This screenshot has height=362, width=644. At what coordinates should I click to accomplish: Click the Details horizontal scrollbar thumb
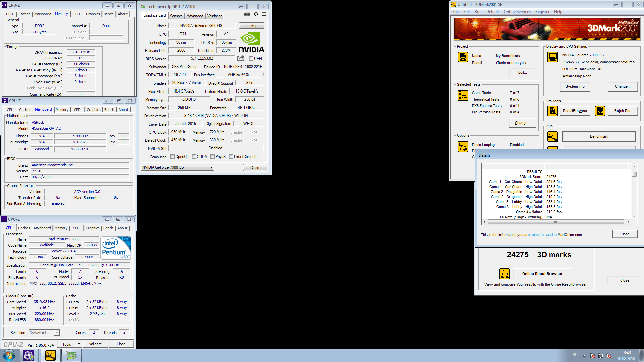(x=555, y=222)
